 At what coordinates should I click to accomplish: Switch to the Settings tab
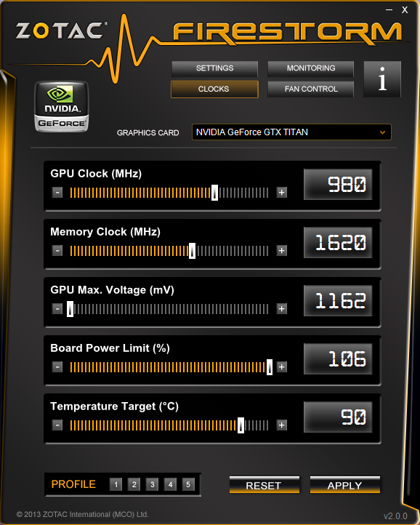coord(214,68)
